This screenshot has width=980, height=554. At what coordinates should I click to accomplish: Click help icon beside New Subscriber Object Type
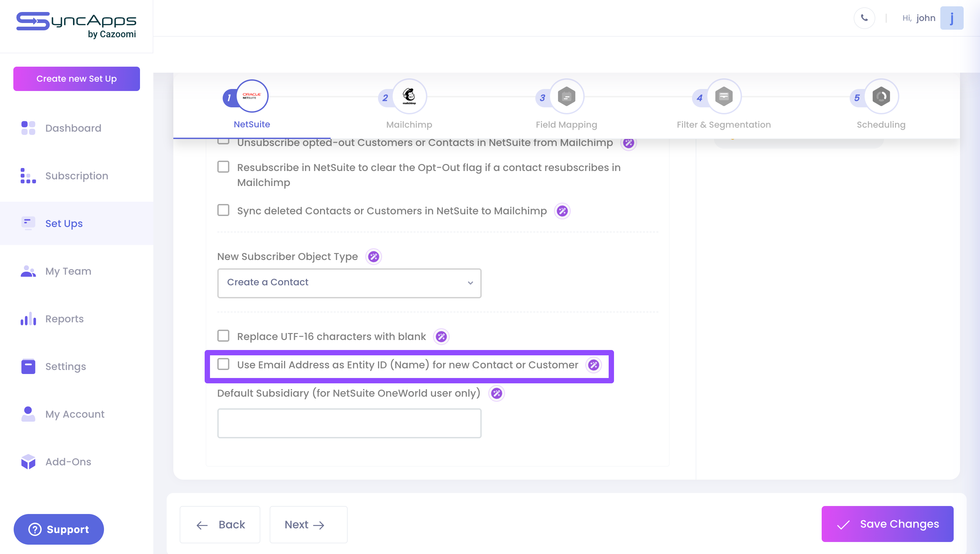374,257
